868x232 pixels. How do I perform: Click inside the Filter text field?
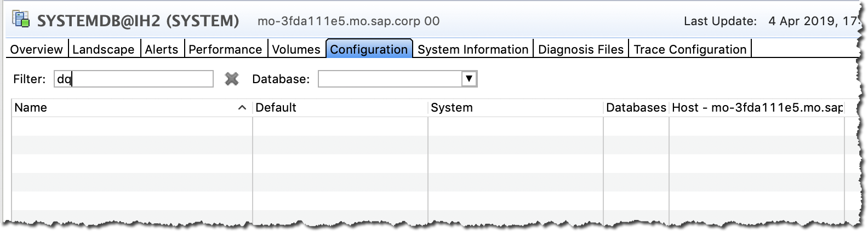click(133, 79)
